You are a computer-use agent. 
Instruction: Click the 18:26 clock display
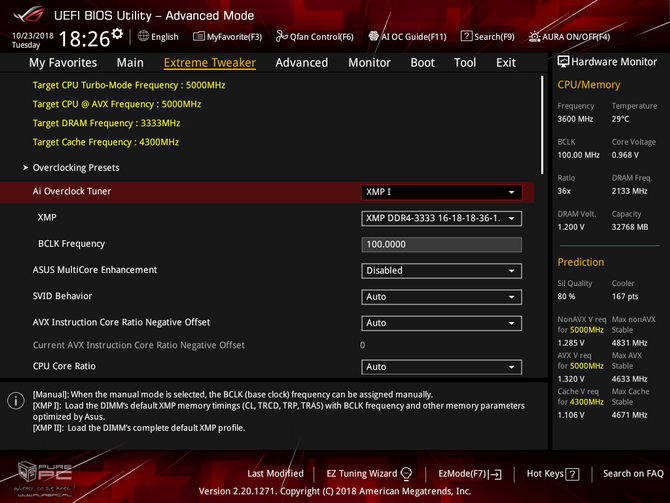[84, 39]
